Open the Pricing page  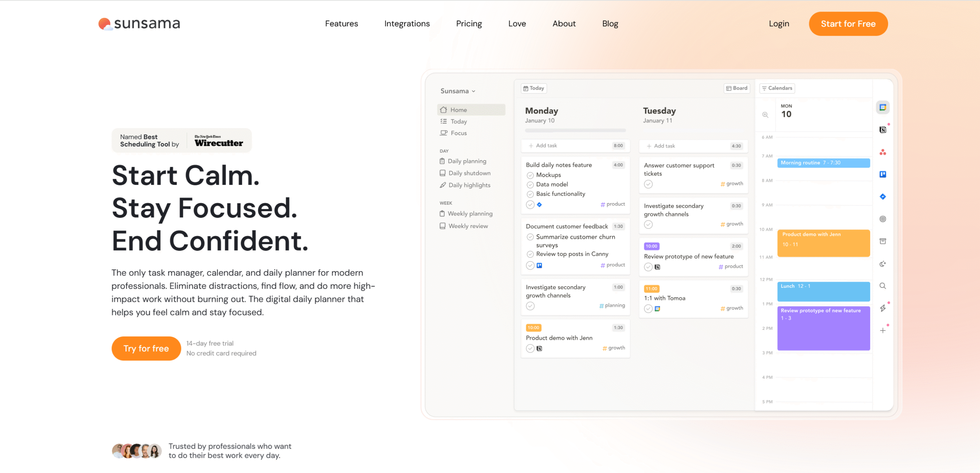(x=469, y=24)
